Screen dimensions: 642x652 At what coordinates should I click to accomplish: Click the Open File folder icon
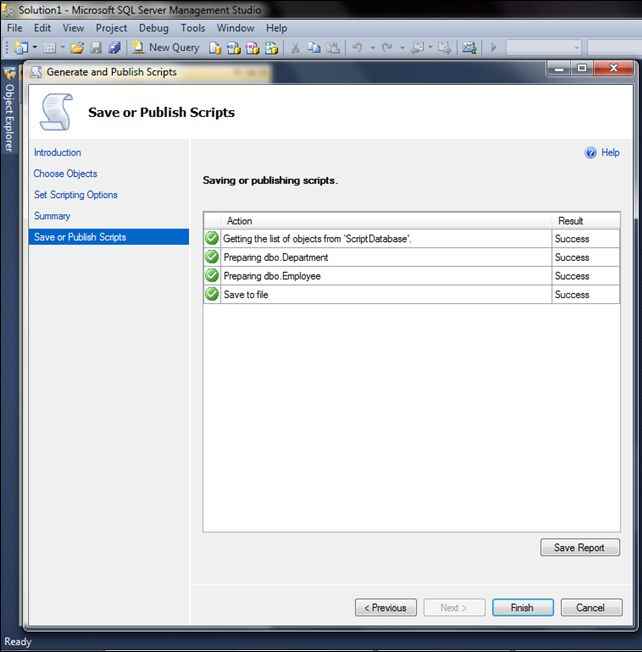[77, 48]
